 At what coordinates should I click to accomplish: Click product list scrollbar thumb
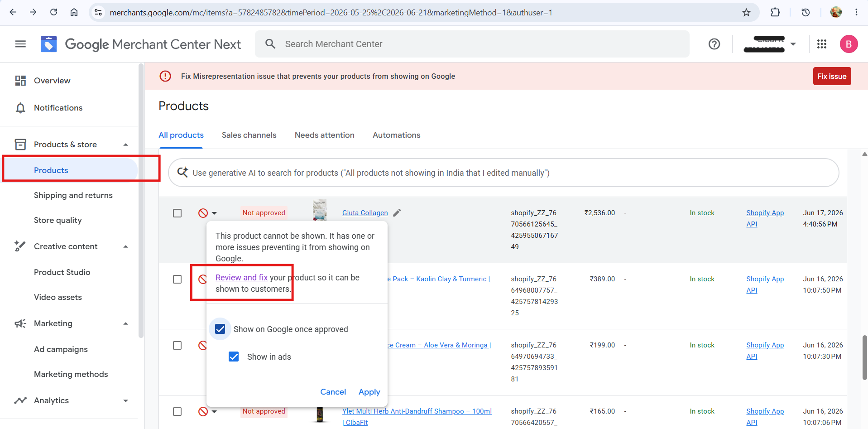click(x=864, y=358)
